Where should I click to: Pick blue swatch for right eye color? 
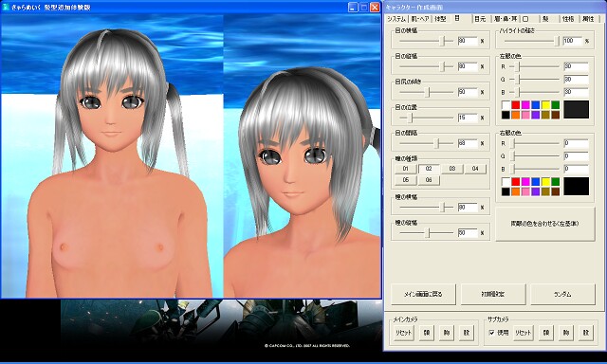pos(535,182)
